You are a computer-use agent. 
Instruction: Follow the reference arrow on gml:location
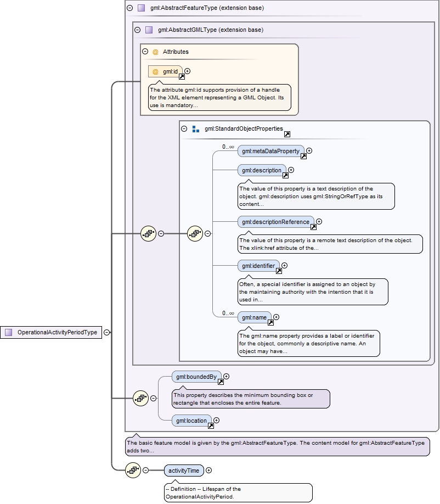[x=211, y=426]
